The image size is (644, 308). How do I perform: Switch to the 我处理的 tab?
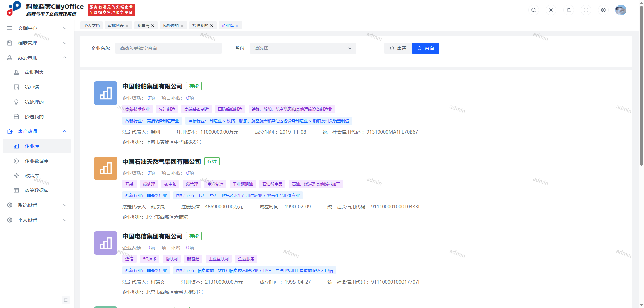point(170,26)
